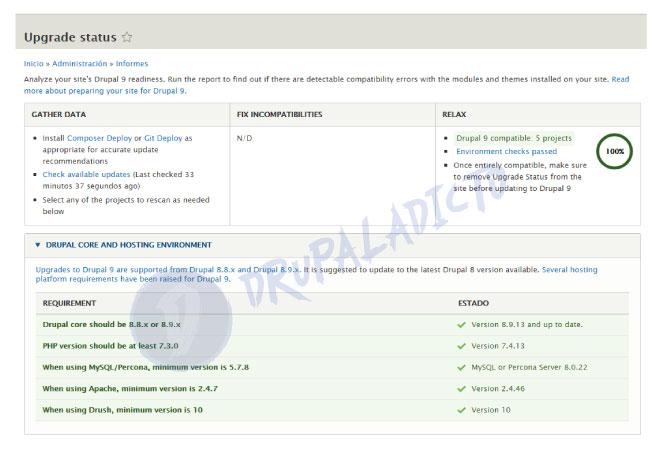Click the checkmark icon for Version 8.9.13

coord(461,325)
